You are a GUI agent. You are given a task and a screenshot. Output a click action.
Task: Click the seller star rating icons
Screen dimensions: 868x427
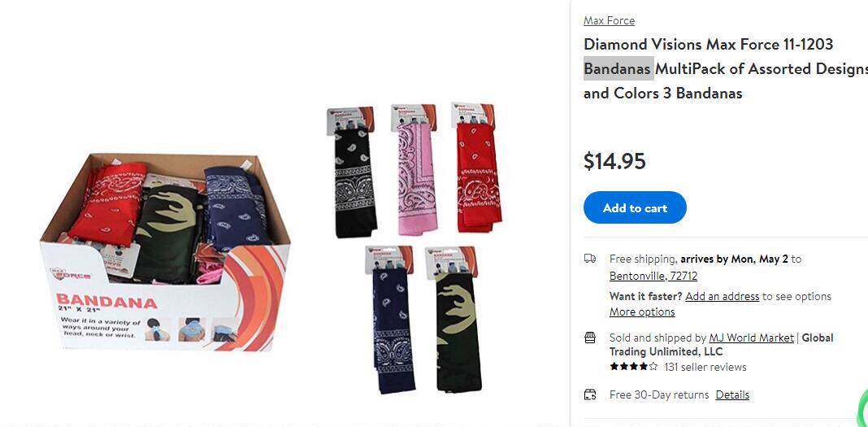pos(634,367)
